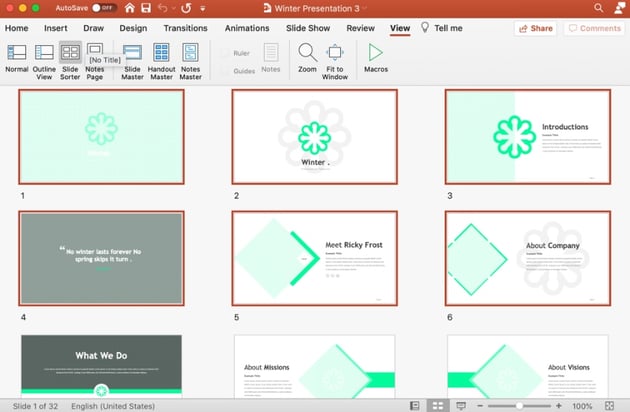630x412 pixels.
Task: Click the Share button
Action: (x=534, y=29)
